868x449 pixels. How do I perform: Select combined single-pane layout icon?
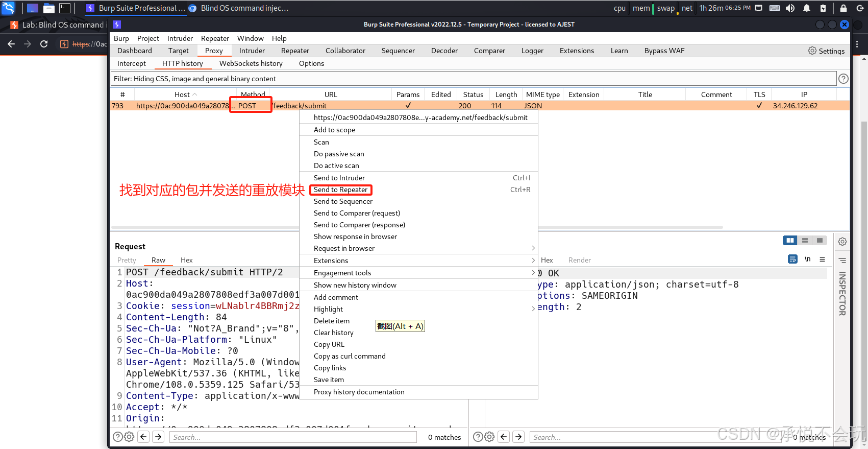pyautogui.click(x=820, y=241)
